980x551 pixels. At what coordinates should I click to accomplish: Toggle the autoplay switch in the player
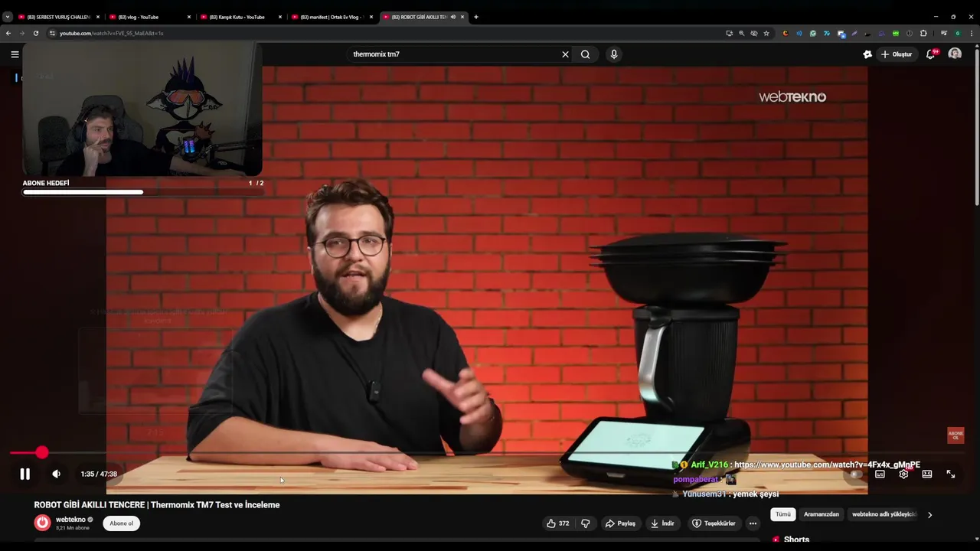(x=855, y=474)
